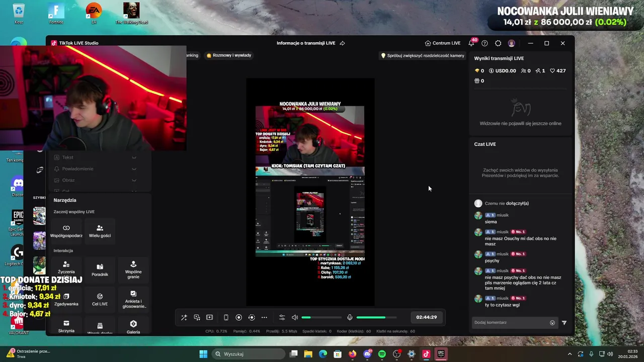Open TikTok LIVE Studio settings gear
Image resolution: width=644 pixels, height=362 pixels.
[498, 43]
